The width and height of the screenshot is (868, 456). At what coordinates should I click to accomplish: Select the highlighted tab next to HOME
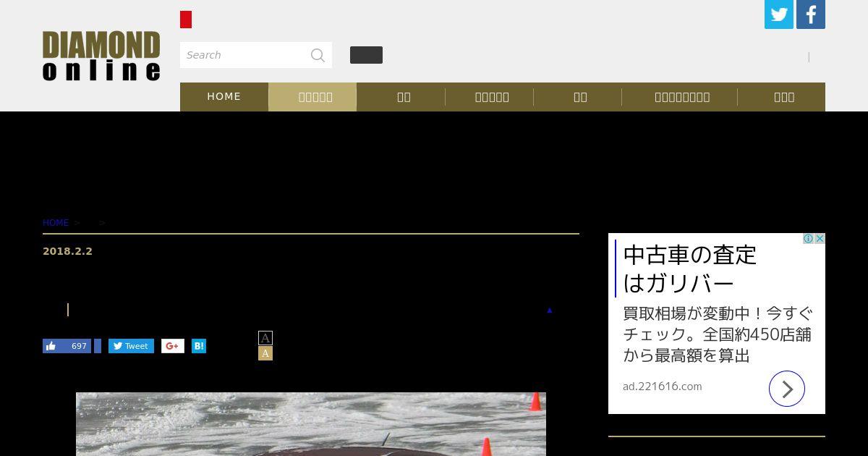[x=312, y=97]
